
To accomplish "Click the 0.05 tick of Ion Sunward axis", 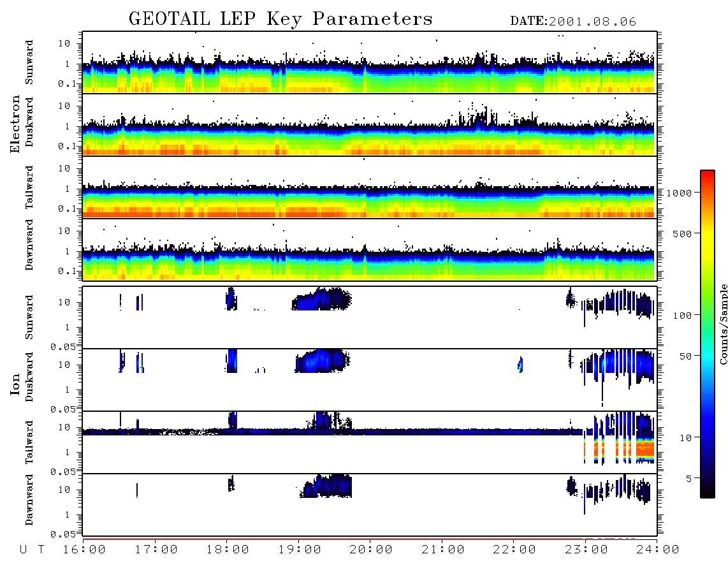I will tap(62, 346).
